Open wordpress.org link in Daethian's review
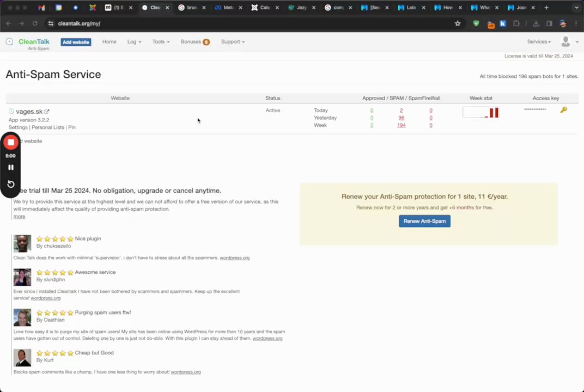Viewport: 584px width, 392px height. 267,339
